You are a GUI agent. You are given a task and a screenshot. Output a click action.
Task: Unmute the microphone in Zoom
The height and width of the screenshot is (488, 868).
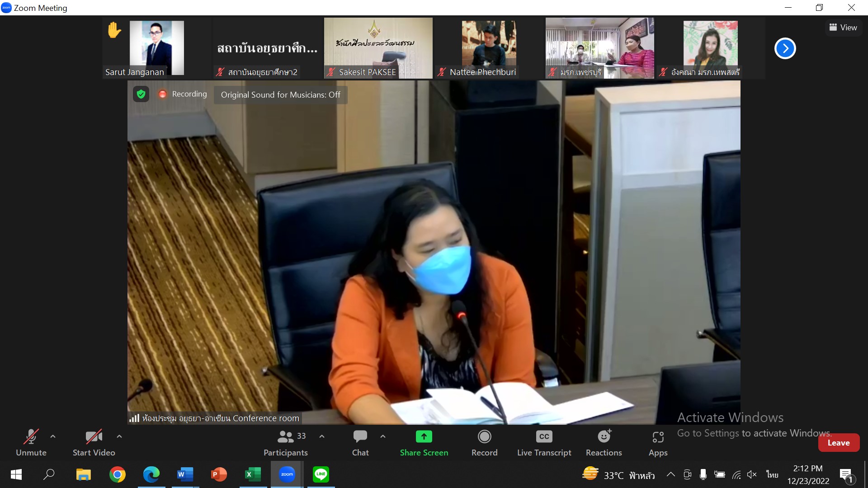pos(31,443)
